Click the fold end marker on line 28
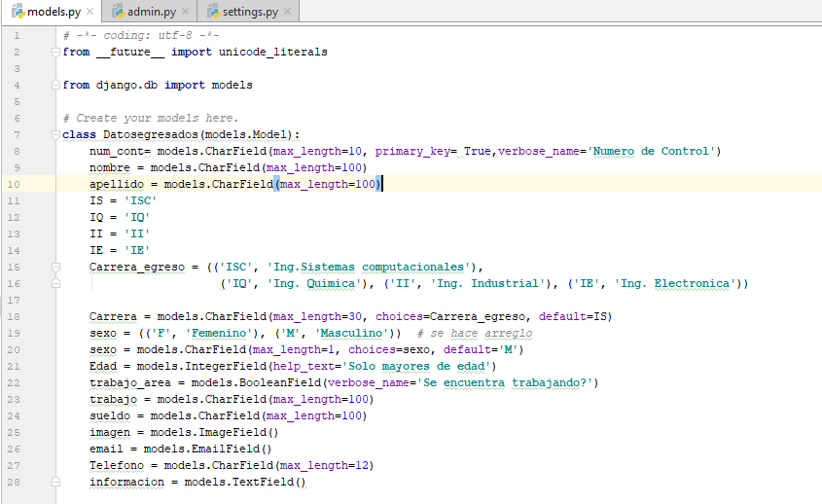This screenshot has width=822, height=504. coord(55,482)
